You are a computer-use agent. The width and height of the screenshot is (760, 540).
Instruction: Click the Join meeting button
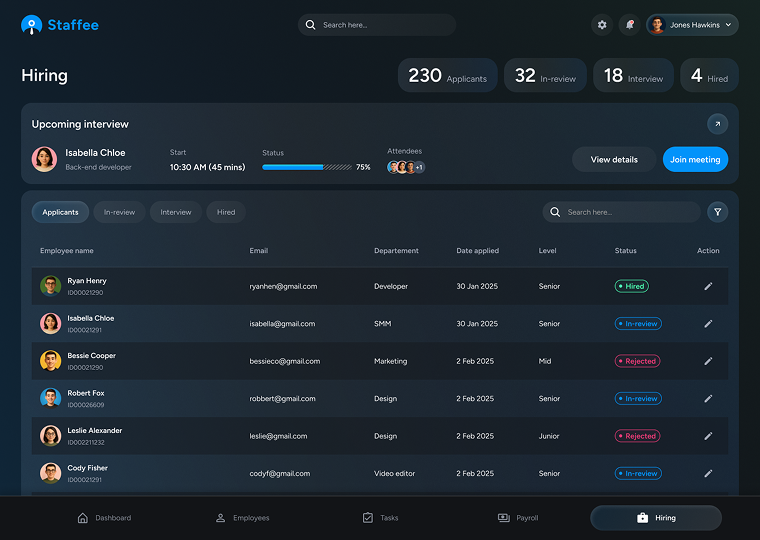pos(695,159)
